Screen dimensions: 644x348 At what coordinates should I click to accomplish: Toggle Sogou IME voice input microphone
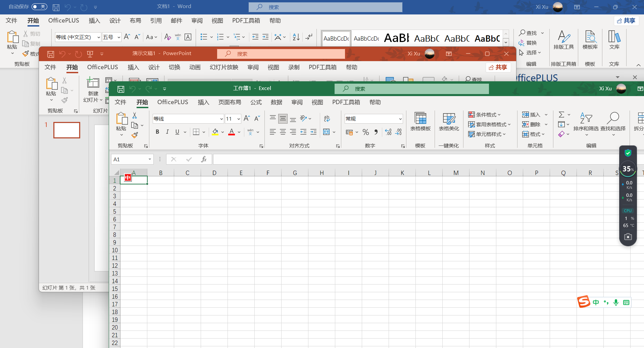(x=616, y=302)
